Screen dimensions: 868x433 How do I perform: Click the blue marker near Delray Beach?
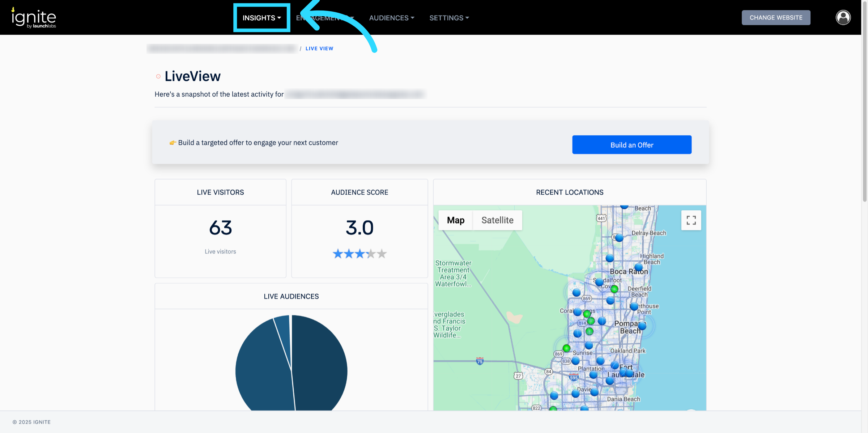coord(619,238)
